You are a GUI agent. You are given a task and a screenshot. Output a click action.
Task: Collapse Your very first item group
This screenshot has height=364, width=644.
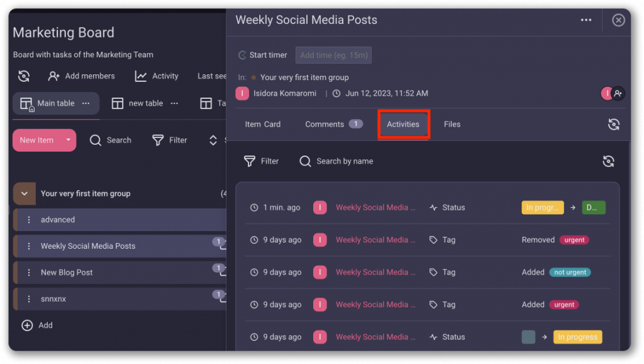pyautogui.click(x=24, y=193)
